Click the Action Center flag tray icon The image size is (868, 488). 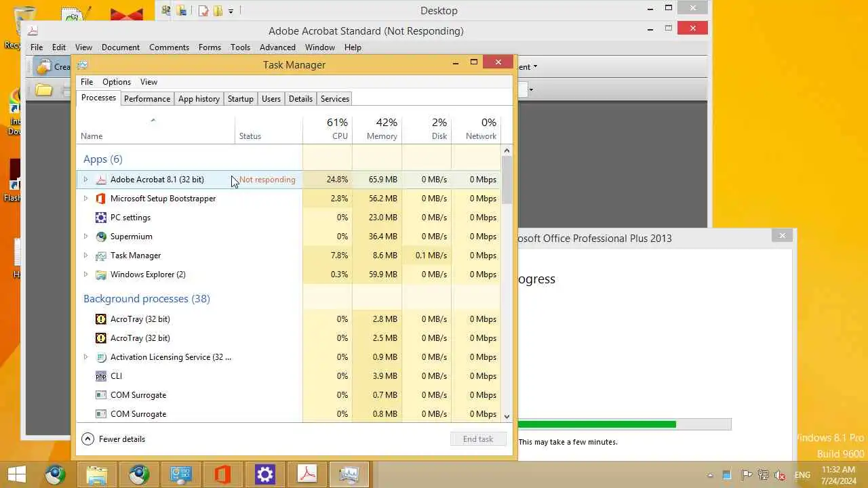[746, 475]
